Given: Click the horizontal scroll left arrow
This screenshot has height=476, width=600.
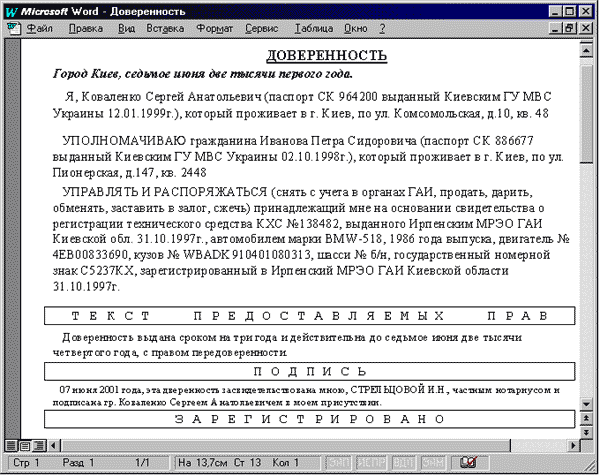Looking at the screenshot, I should pos(54,445).
